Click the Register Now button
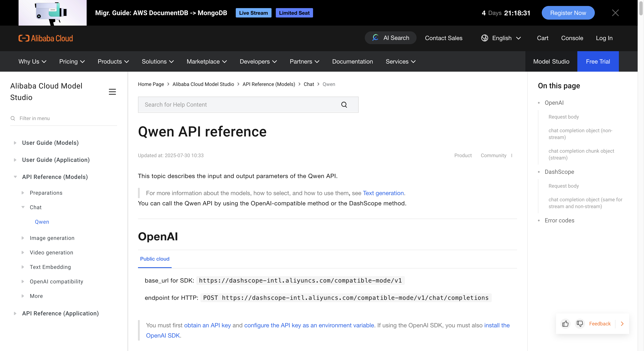The width and height of the screenshot is (644, 351). [568, 13]
